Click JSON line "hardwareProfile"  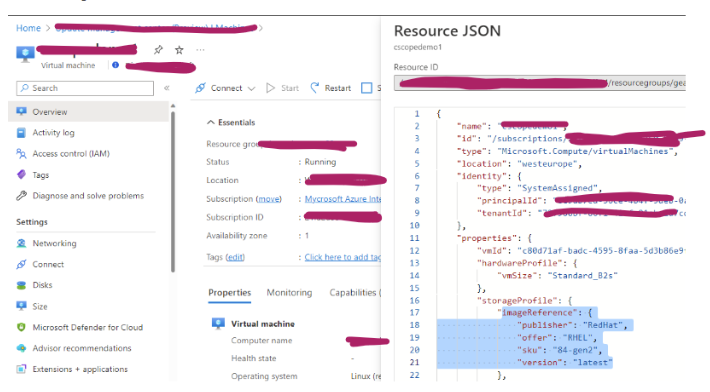(x=527, y=263)
